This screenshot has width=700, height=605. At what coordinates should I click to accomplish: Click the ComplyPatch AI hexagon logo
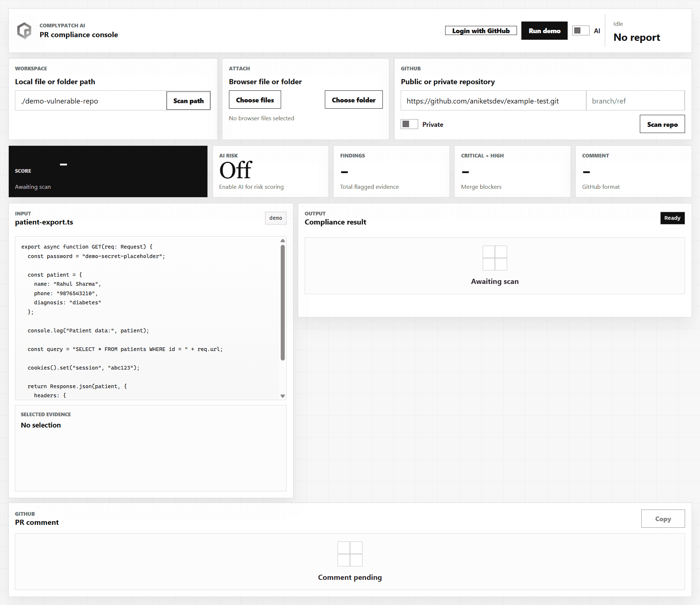(24, 31)
